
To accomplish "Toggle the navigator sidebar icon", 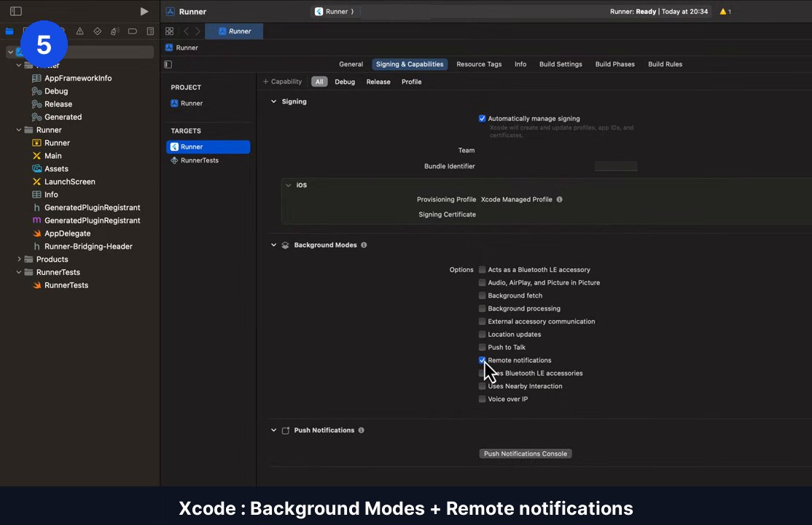I will [15, 11].
